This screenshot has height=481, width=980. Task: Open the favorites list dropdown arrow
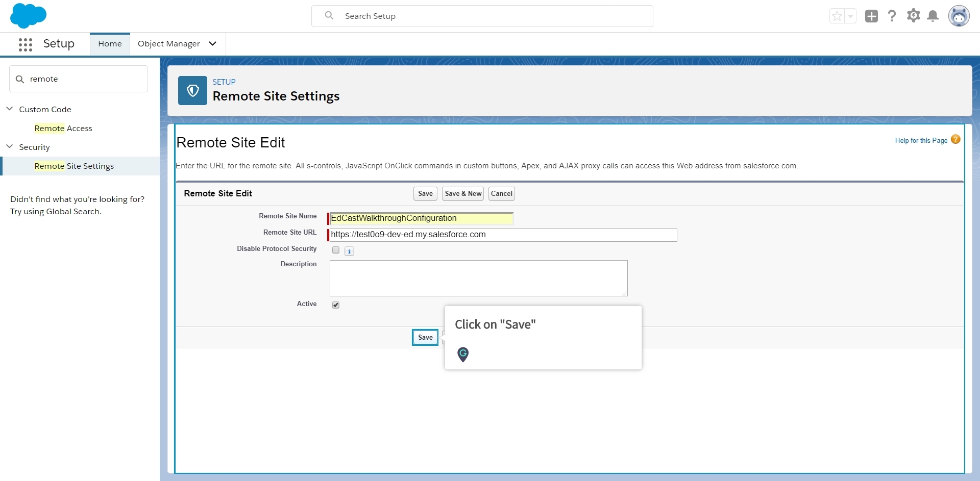850,16
